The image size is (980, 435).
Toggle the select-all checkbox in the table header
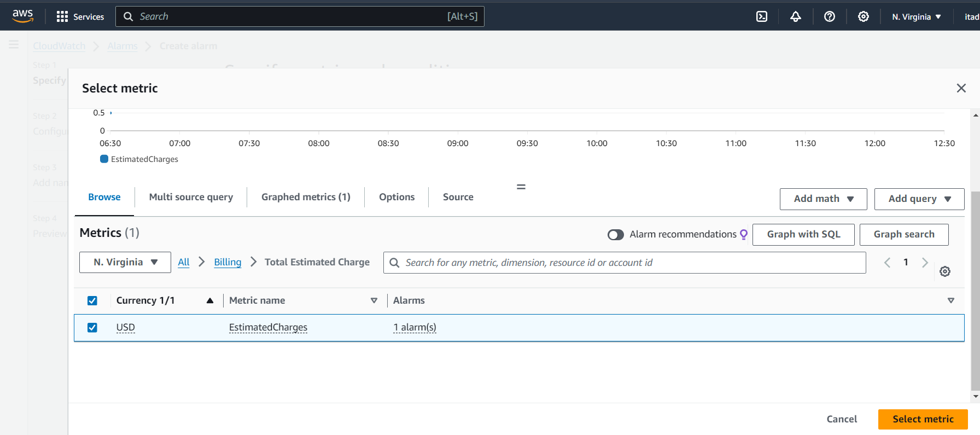[92, 300]
